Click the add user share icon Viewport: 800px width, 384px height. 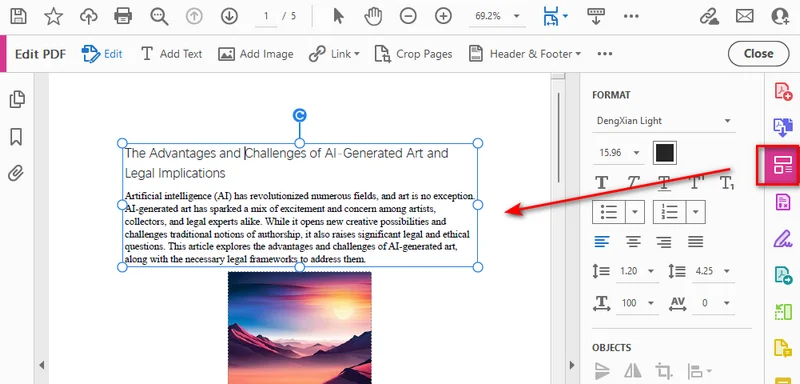[x=781, y=16]
